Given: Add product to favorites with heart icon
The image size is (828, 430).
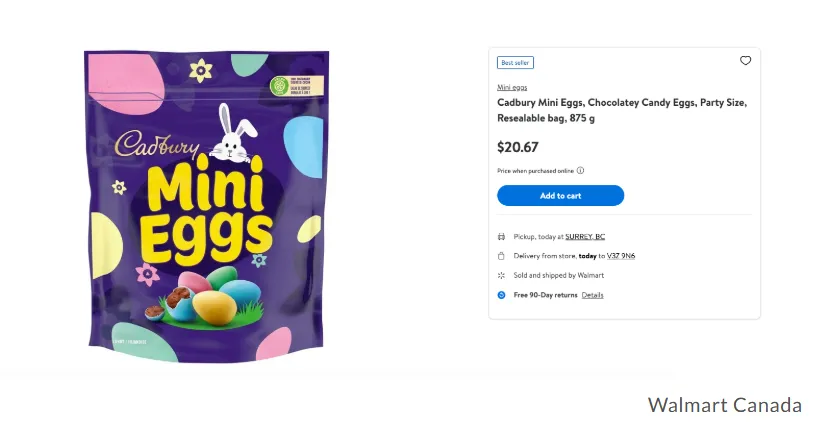Looking at the screenshot, I should pos(745,61).
